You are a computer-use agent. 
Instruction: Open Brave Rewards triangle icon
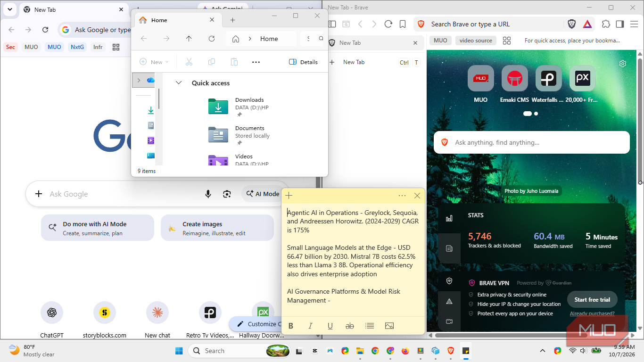pyautogui.click(x=587, y=24)
